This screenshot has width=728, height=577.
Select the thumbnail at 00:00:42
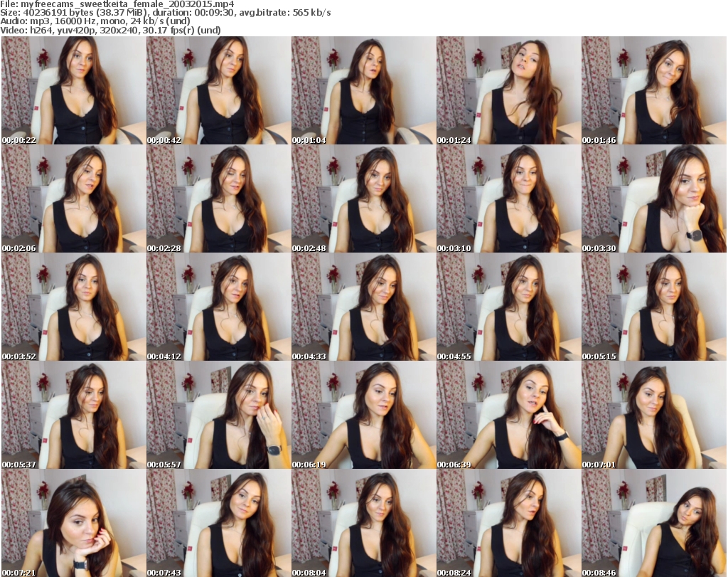click(219, 90)
